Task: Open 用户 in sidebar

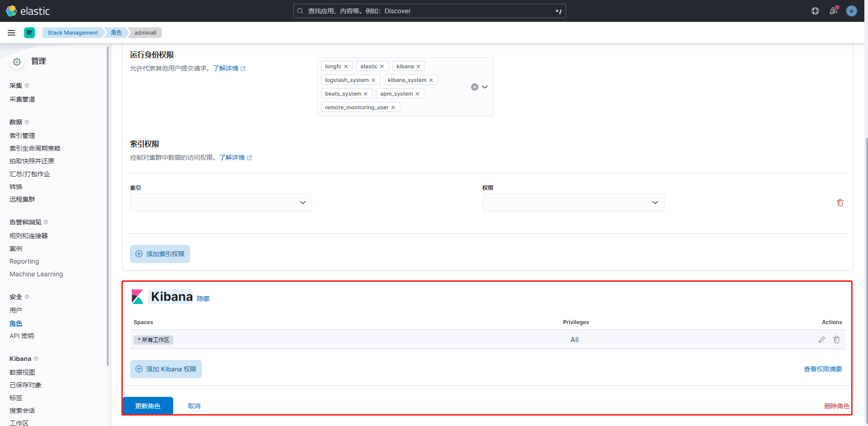Action: (16, 310)
